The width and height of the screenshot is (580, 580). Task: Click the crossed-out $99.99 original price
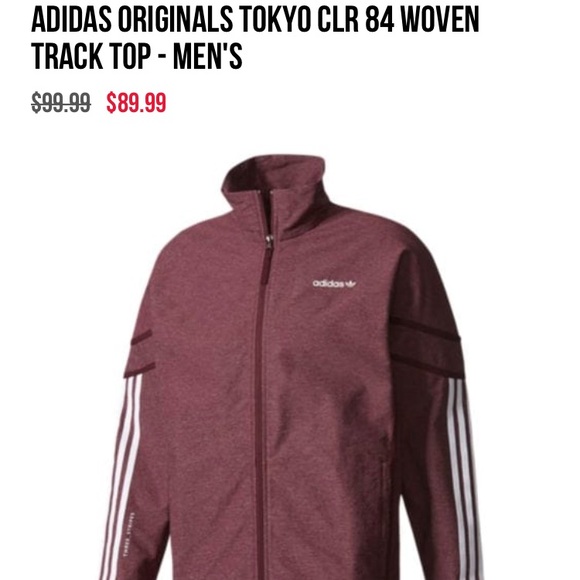[61, 103]
